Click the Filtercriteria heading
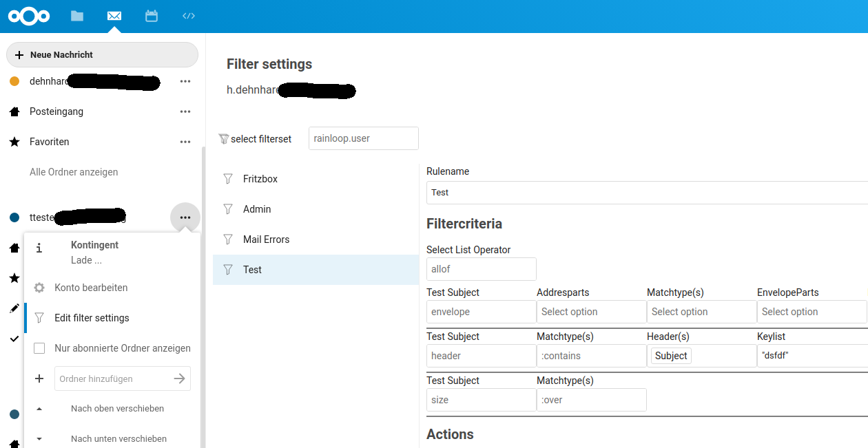Image resolution: width=868 pixels, height=448 pixels. (464, 224)
